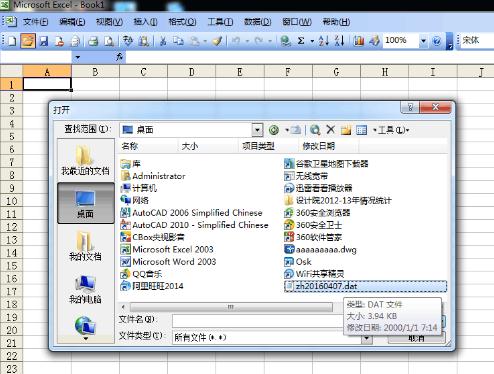Select the Osk shortcut item
The image size is (494, 374).
coord(298,262)
